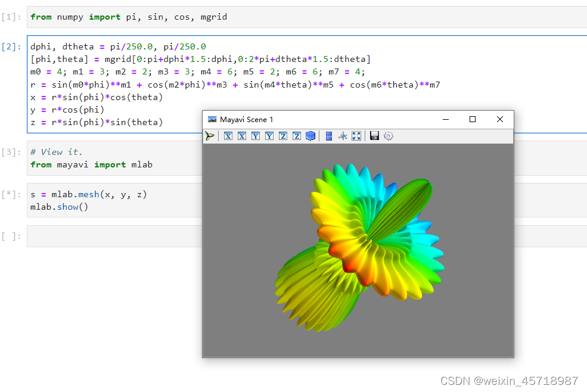
Task: Save the scene using the disk icon
Action: [x=374, y=136]
